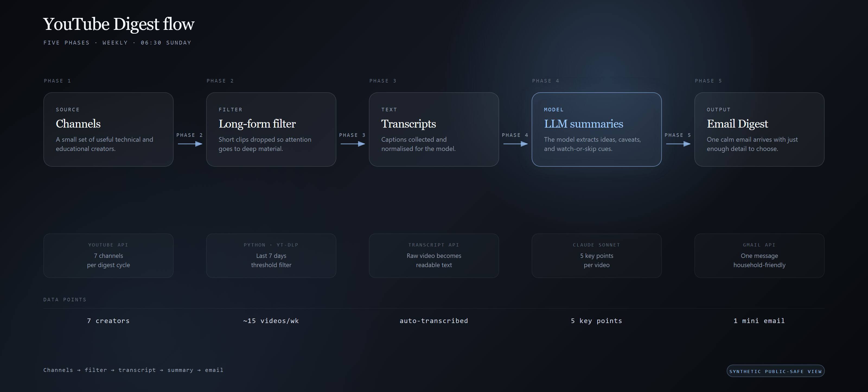Click 'Short clips dropped so attention' description
This screenshot has width=868, height=392.
click(x=265, y=144)
